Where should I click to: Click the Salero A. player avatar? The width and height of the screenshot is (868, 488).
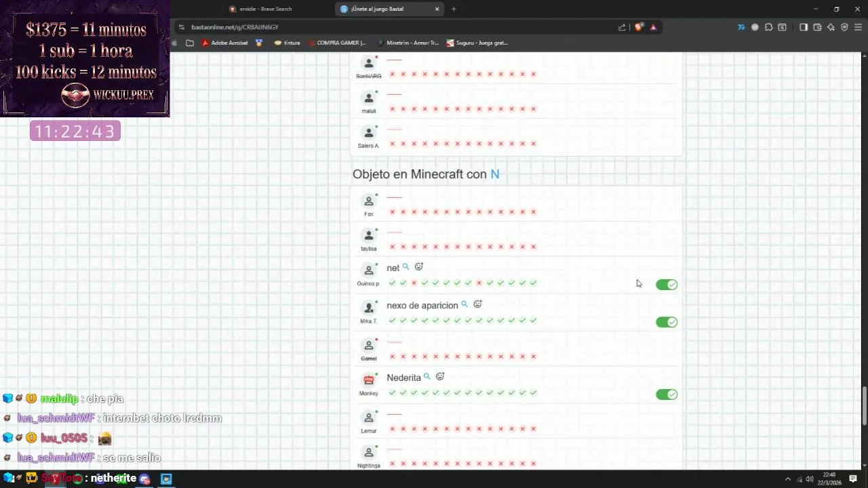[369, 133]
